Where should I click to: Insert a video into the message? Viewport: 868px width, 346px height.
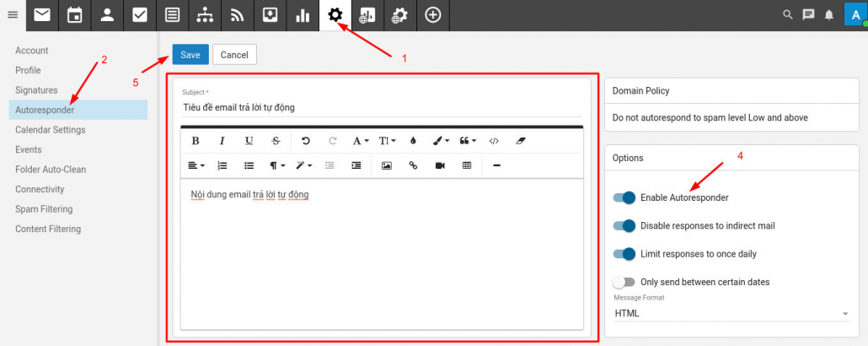[x=440, y=165]
